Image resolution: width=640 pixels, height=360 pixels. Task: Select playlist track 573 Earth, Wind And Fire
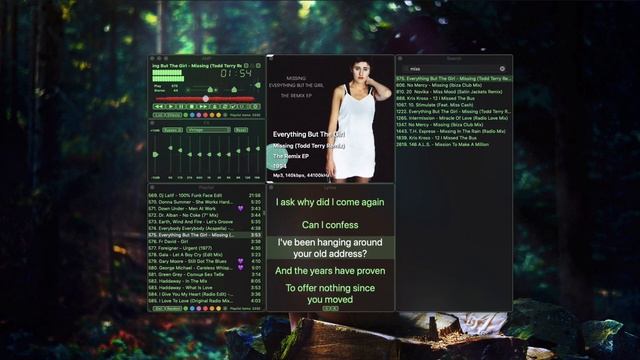[x=204, y=222]
